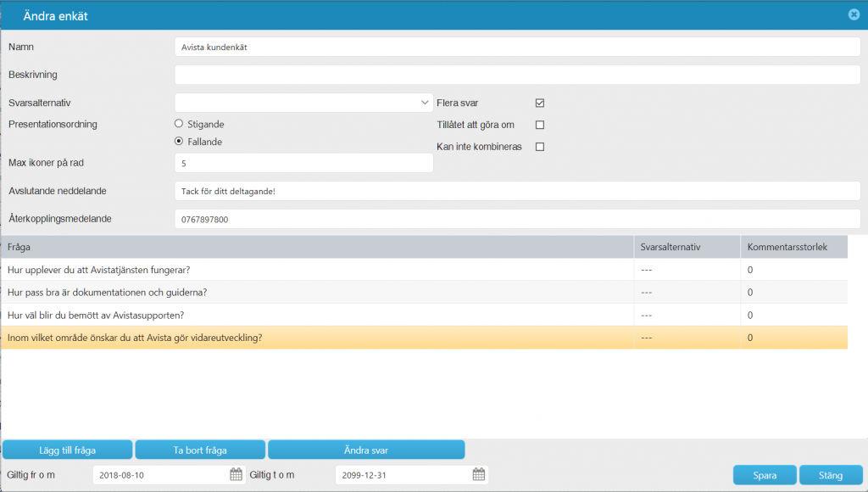Click the Svarsalternativ column header
The width and height of the screenshot is (868, 492).
[x=687, y=247]
